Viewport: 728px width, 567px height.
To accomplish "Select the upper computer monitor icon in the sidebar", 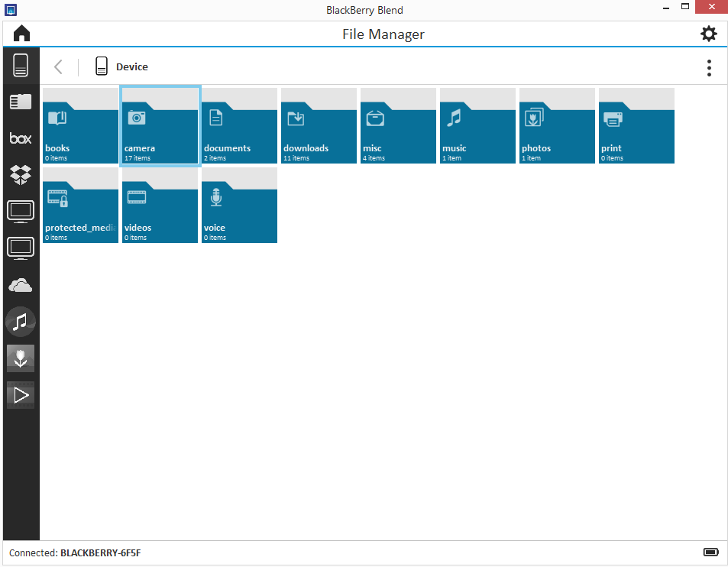I will 21,212.
